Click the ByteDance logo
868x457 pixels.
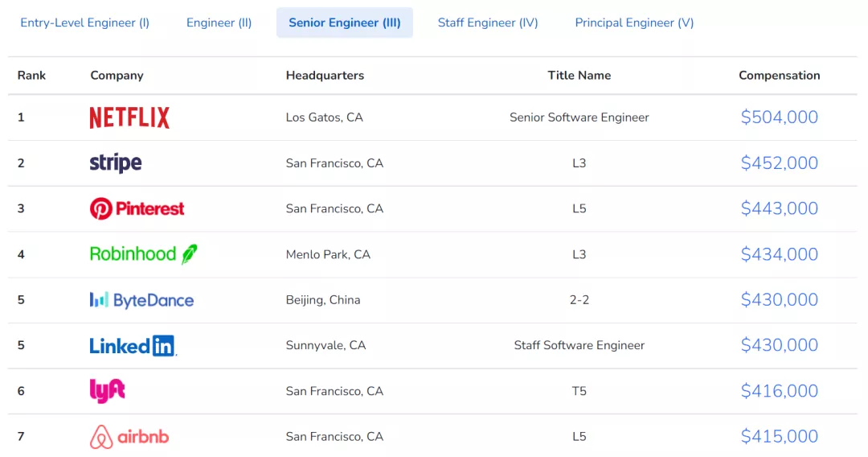tap(141, 300)
